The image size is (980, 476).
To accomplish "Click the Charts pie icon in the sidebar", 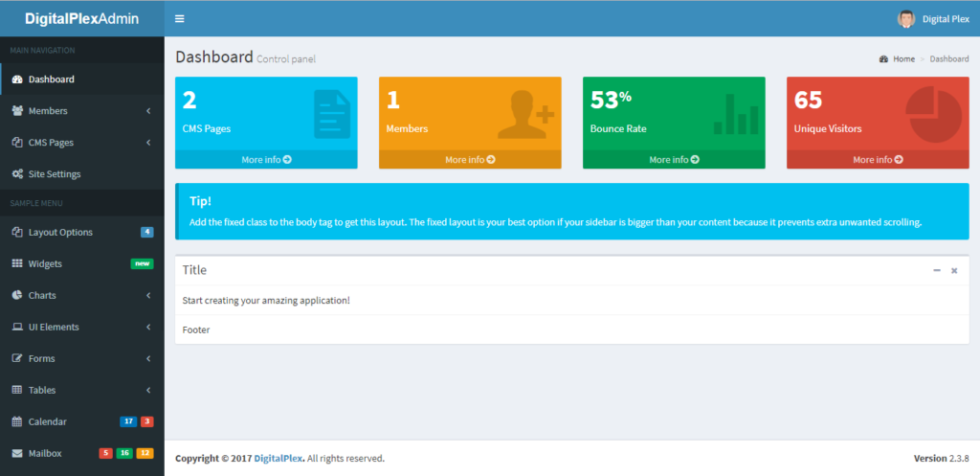I will (x=17, y=295).
